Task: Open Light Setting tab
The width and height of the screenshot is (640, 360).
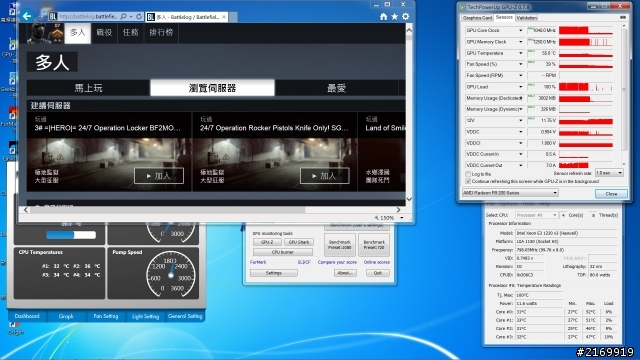Action: tap(145, 316)
